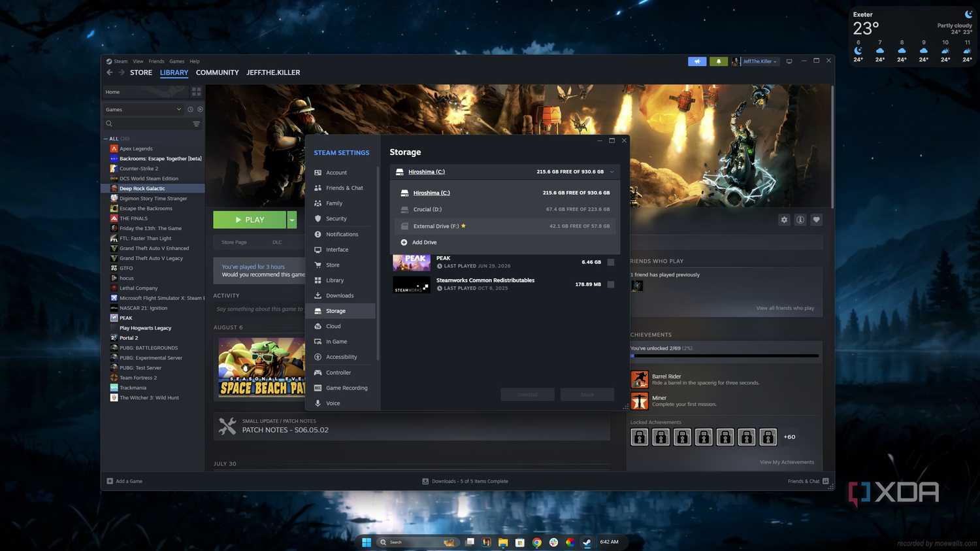The height and width of the screenshot is (551, 980).
Task: Collapse the ALL games category
Action: point(106,139)
